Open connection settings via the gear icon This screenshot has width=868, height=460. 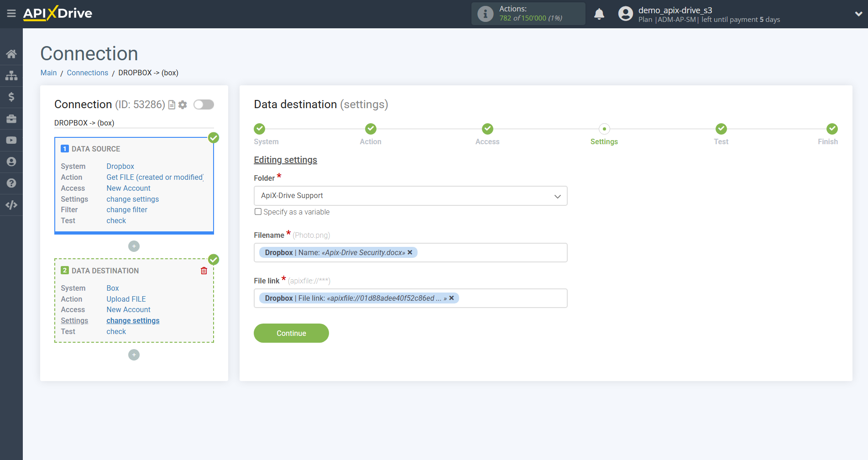(x=183, y=105)
